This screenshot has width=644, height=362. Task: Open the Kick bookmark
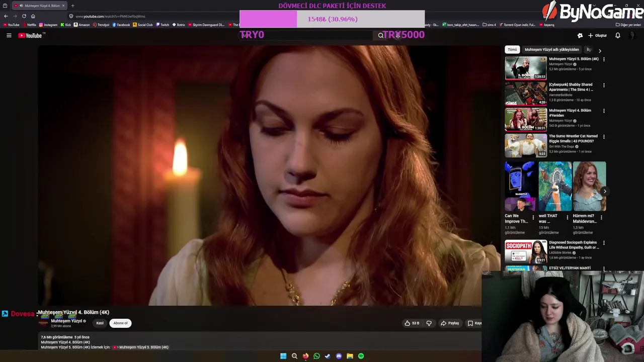coord(66,25)
